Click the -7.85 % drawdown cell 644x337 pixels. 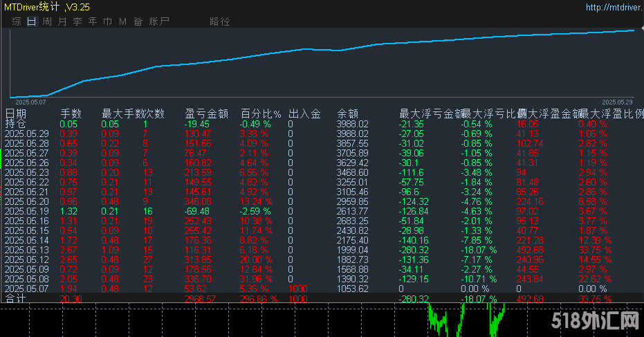(x=477, y=240)
